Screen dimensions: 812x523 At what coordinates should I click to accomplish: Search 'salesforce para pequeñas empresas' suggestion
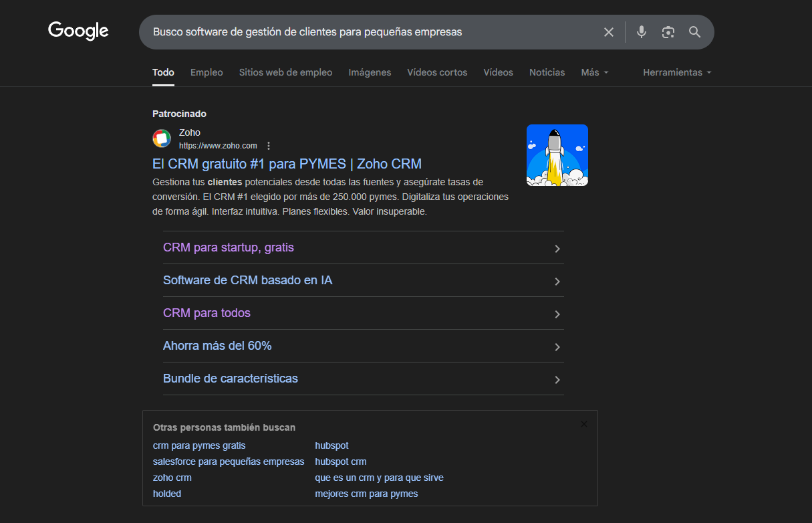tap(229, 461)
